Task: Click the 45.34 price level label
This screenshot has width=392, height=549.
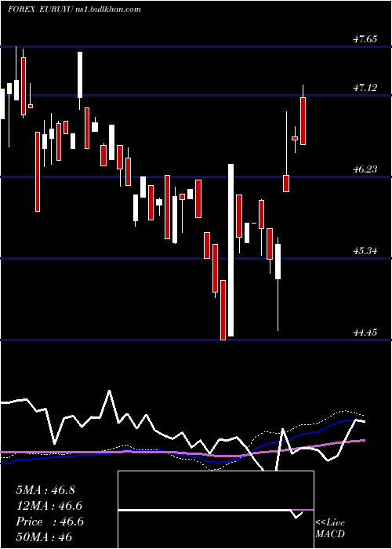Action: 365,251
